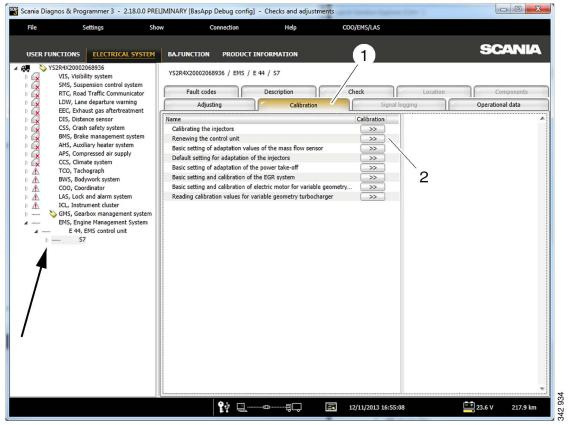568x425 pixels.
Task: Switch to the USER FUNCTIONS section
Action: coord(53,54)
